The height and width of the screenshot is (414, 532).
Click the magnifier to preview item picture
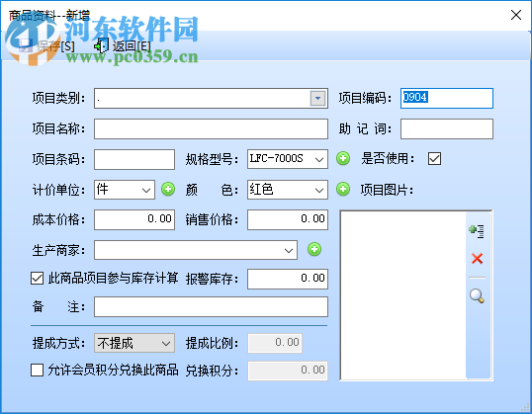point(477,295)
